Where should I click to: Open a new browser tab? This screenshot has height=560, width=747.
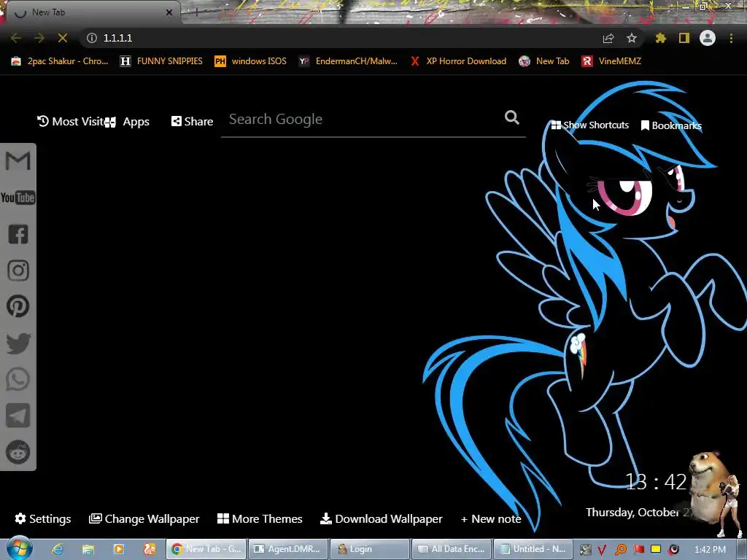(196, 12)
